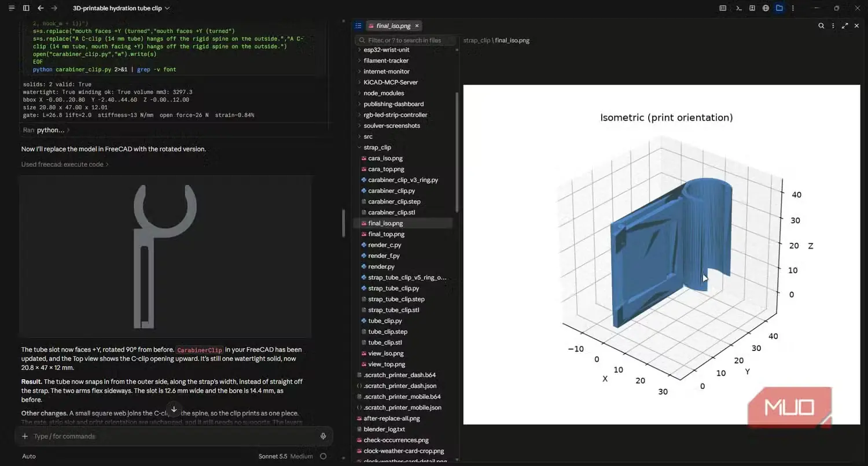Screen dimensions: 868x466
Task: Open the grid panel icon in title bar
Action: 752,8
